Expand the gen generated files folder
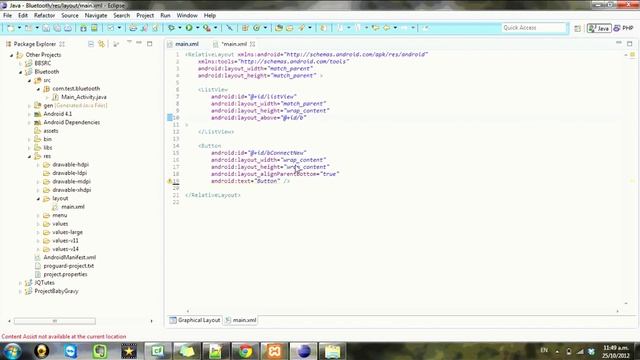The width and height of the screenshot is (640, 360). pyautogui.click(x=29, y=106)
